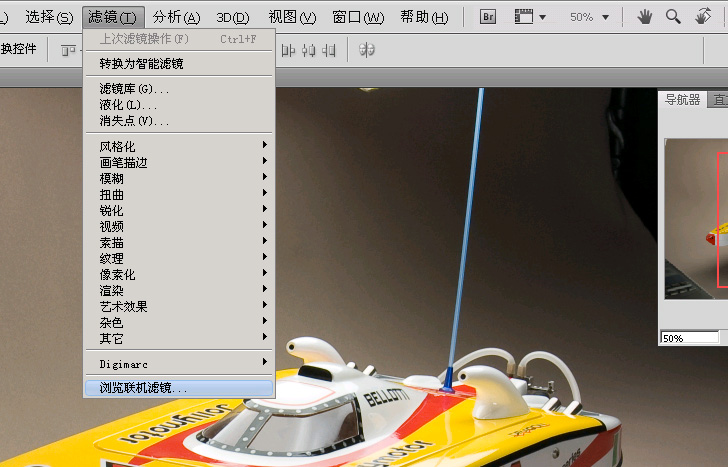Screen dimensions: 728x467
Task: Expand the 其它 submenu
Action: pyautogui.click(x=178, y=338)
